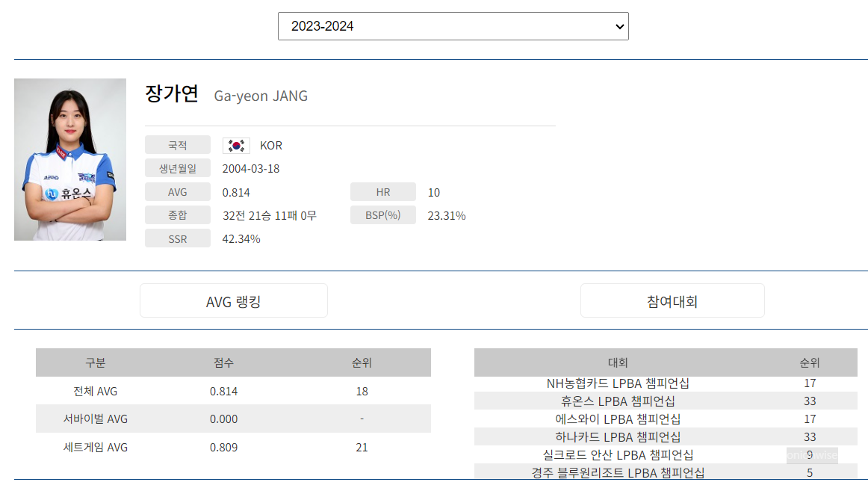
Task: Click the HR label badge
Action: point(382,191)
